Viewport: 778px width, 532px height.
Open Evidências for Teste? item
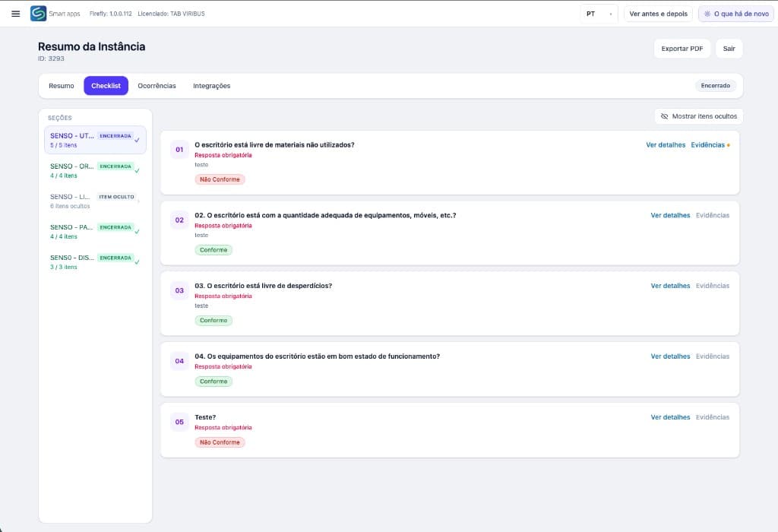click(713, 417)
